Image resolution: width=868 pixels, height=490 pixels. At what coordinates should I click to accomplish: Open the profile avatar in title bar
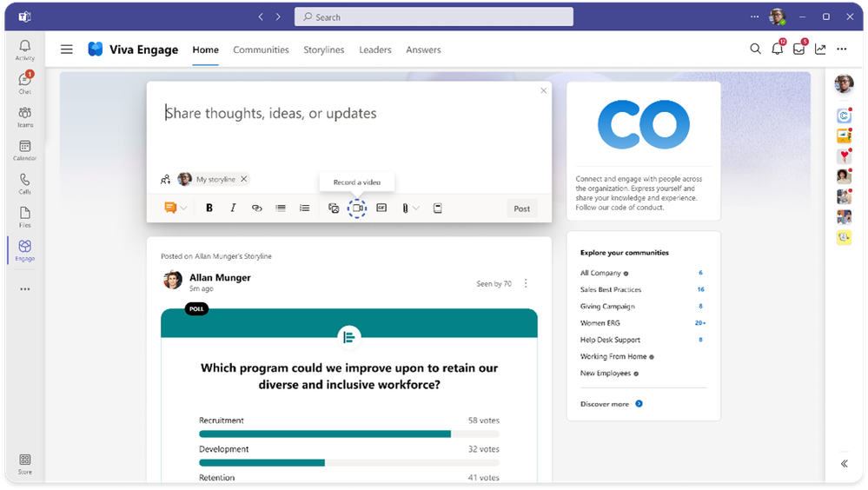tap(778, 17)
